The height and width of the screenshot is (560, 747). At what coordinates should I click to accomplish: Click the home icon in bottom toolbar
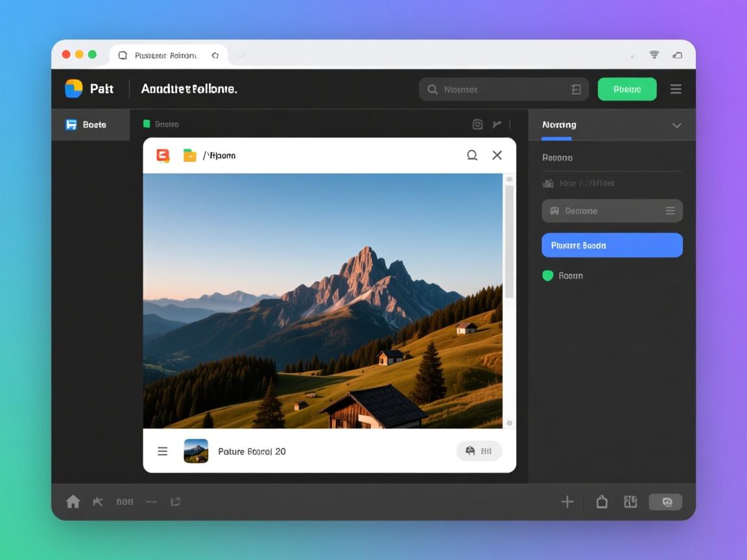(73, 502)
